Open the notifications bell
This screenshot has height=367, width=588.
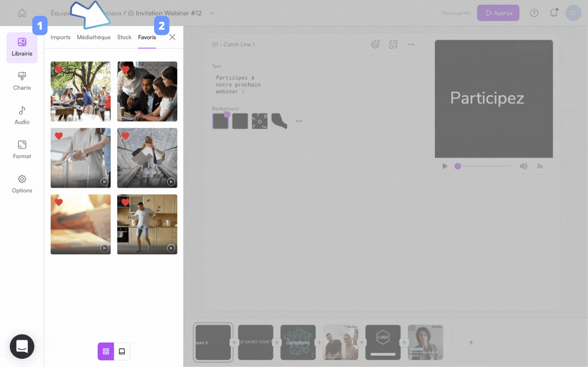point(554,13)
